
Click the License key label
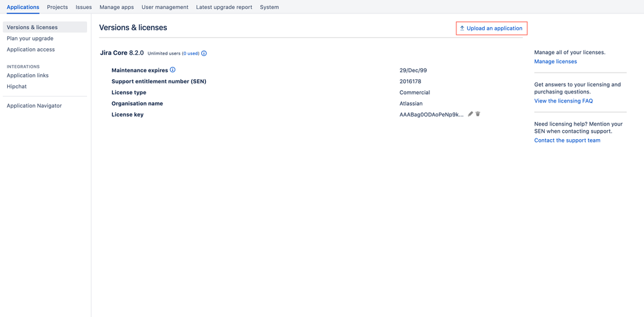pos(128,115)
